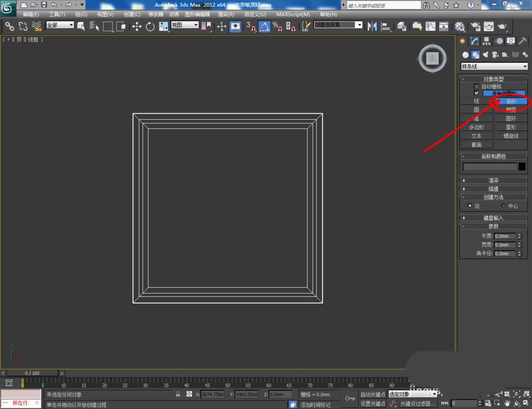
Task: Expand the 插值 rollout
Action: pos(493,189)
